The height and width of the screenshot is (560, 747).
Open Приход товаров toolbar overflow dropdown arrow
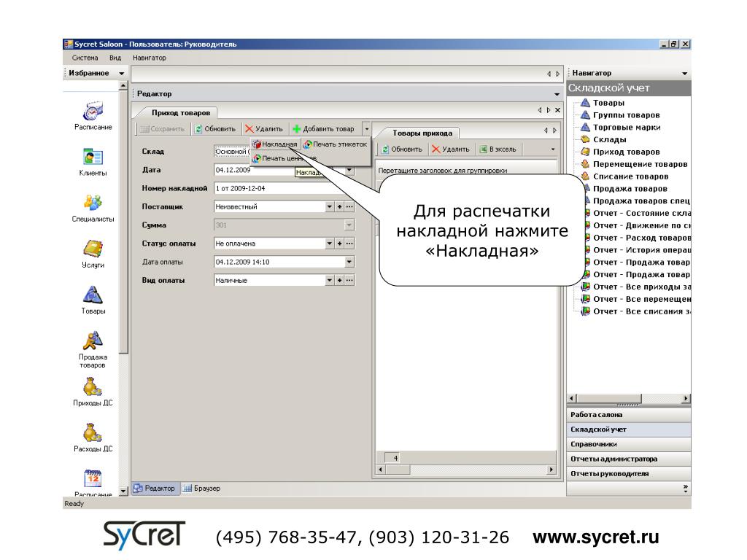pos(366,129)
